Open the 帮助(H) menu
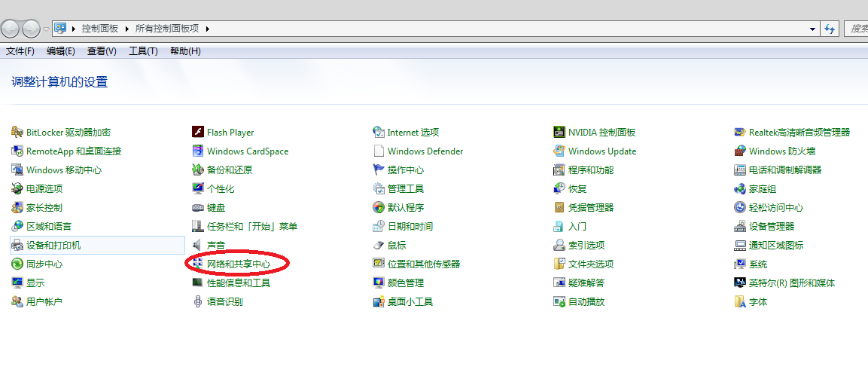The width and height of the screenshot is (868, 388). pyautogui.click(x=185, y=51)
